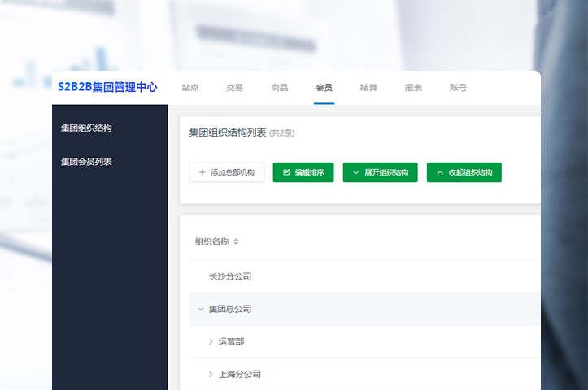Sort by the 组织名称 column arrows
Viewport: 588px width, 390px height.
(x=236, y=241)
